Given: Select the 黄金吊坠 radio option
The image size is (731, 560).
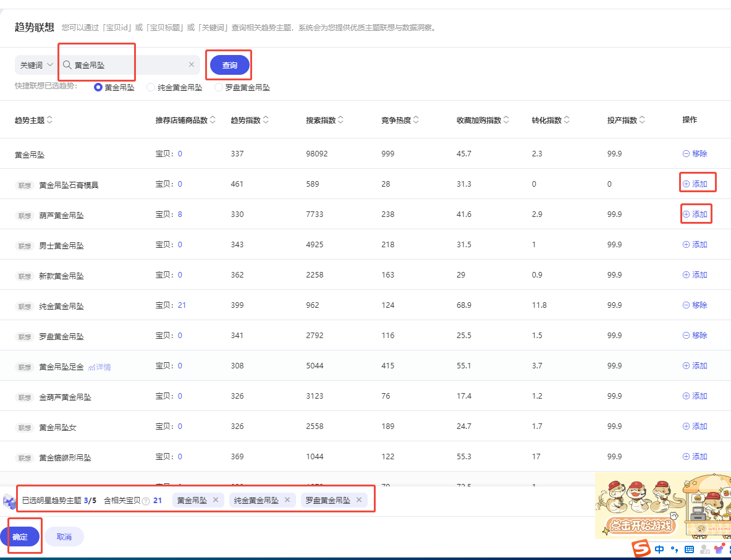Looking at the screenshot, I should pyautogui.click(x=98, y=88).
